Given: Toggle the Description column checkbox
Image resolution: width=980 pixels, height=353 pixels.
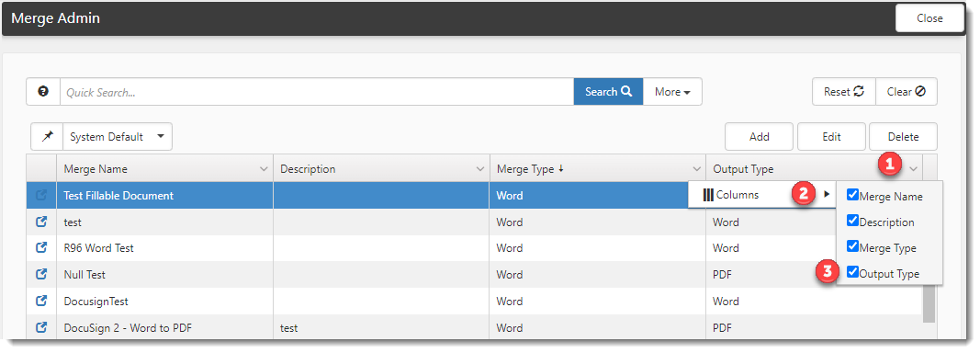Looking at the screenshot, I should click(x=852, y=221).
